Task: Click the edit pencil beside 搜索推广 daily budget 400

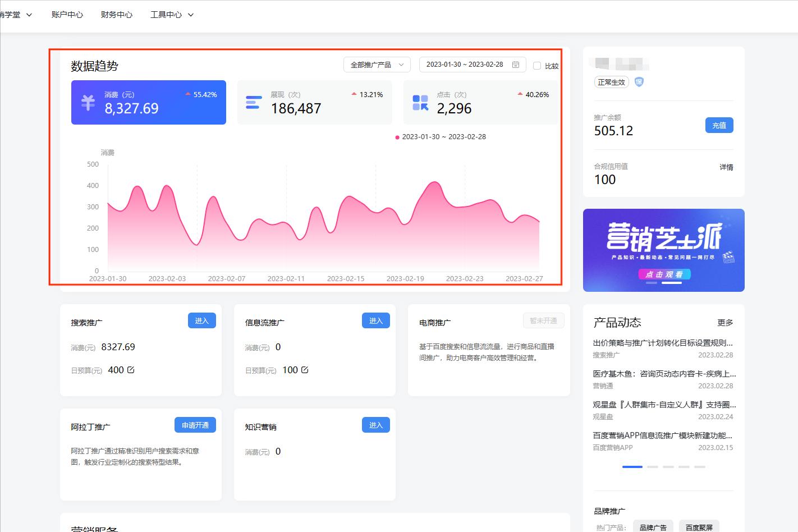Action: [x=131, y=369]
